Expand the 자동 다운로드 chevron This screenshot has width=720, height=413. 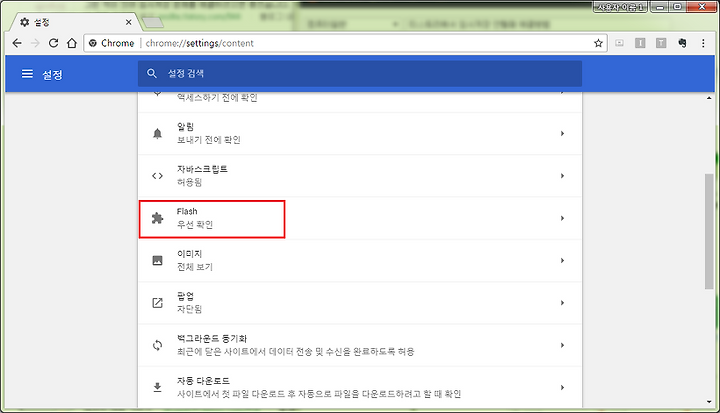click(x=562, y=387)
